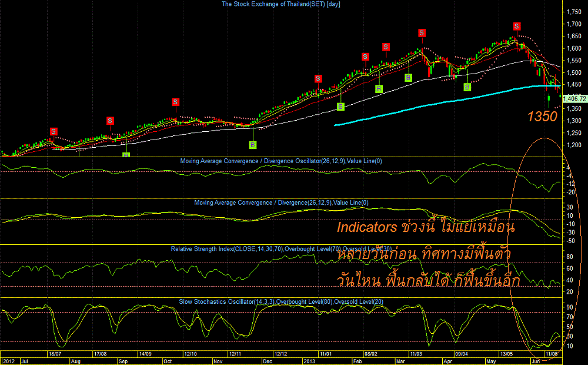Click the 1,300 price axis label
The width and height of the screenshot is (588, 365).
point(574,121)
